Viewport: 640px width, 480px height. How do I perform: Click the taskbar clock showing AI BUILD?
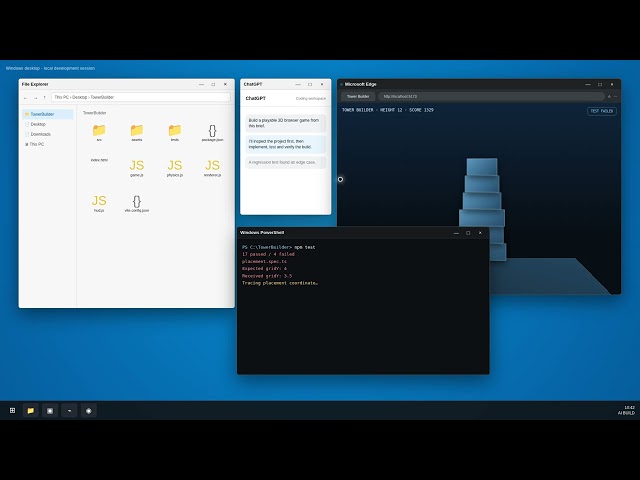[627, 411]
